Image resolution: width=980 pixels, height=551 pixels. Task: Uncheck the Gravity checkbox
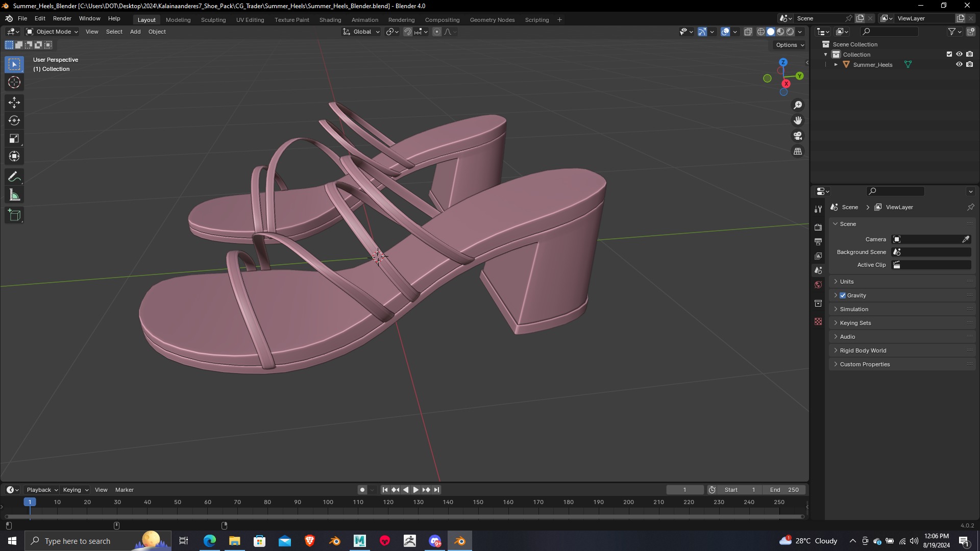843,295
